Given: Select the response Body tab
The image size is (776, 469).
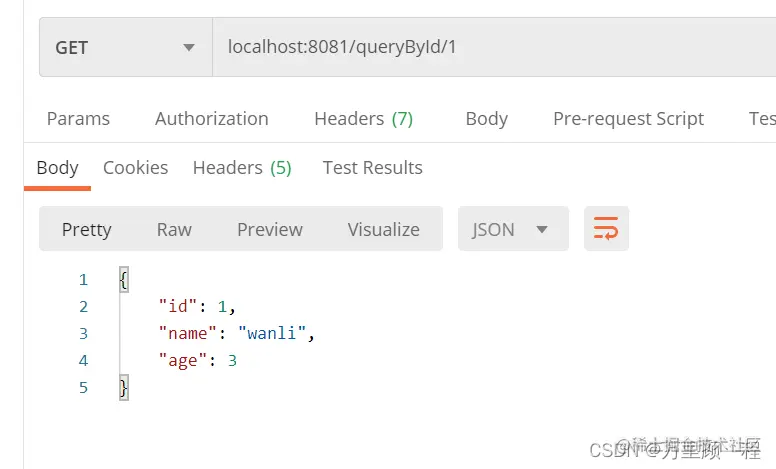Looking at the screenshot, I should pyautogui.click(x=57, y=168).
